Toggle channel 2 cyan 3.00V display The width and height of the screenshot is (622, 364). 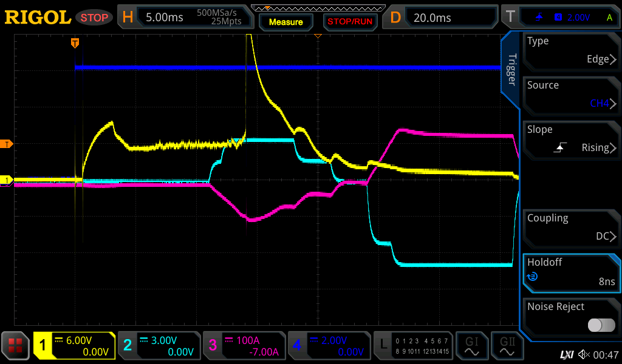tap(159, 346)
